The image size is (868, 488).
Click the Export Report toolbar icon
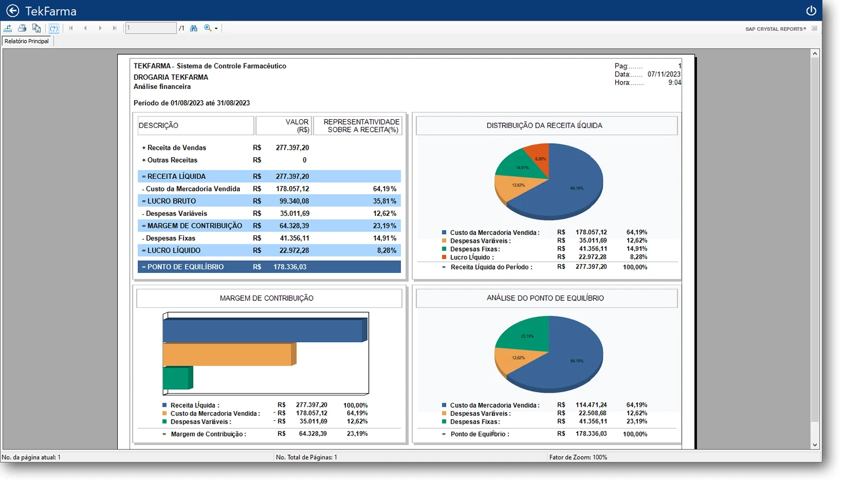8,28
